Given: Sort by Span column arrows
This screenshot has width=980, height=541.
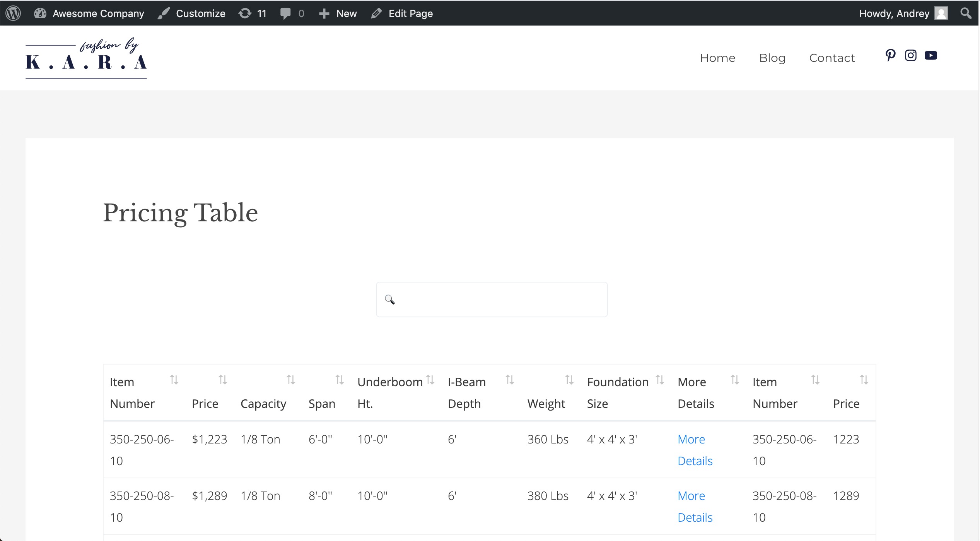Looking at the screenshot, I should point(340,380).
